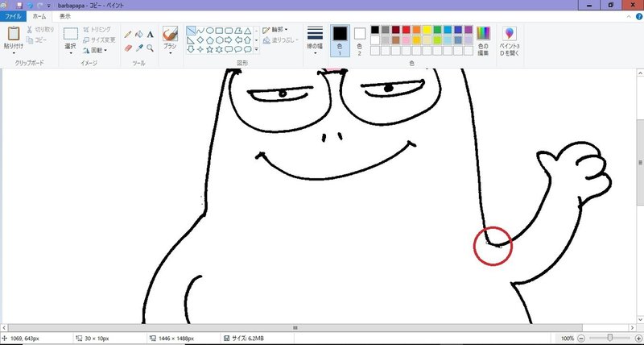Switch to the View (表示) tab
644x345 pixels.
(65, 16)
